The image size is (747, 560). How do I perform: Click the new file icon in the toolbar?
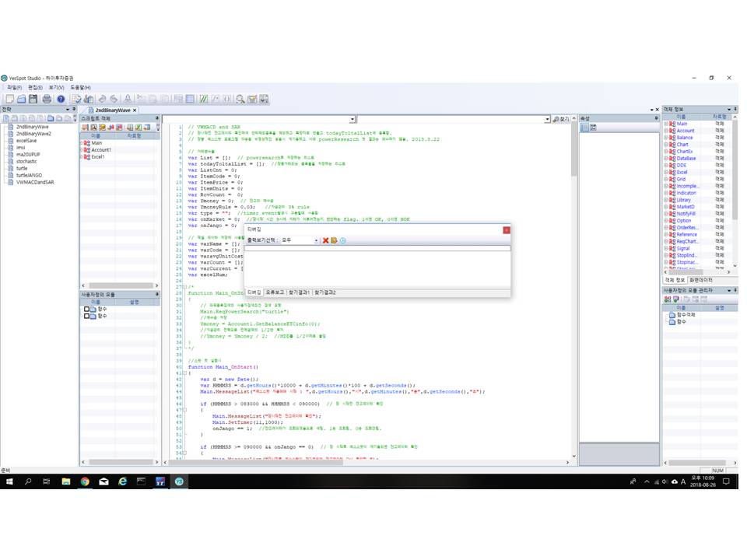tap(9, 99)
